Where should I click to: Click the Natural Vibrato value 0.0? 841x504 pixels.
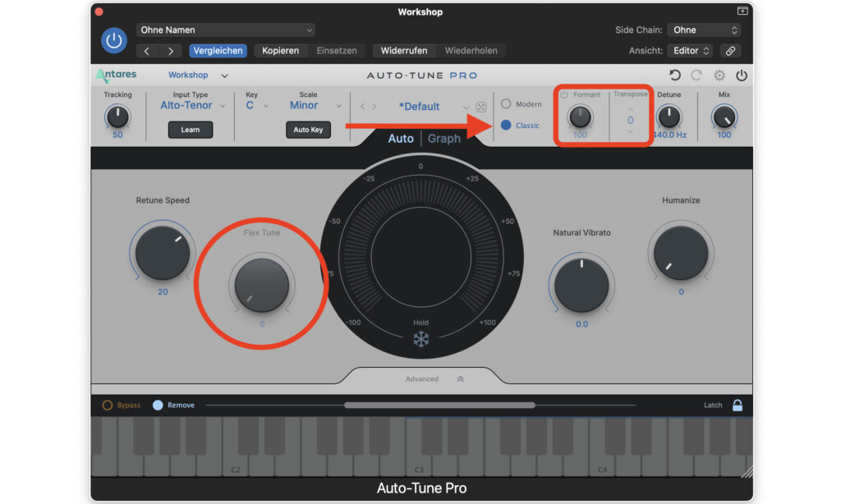[x=581, y=324]
